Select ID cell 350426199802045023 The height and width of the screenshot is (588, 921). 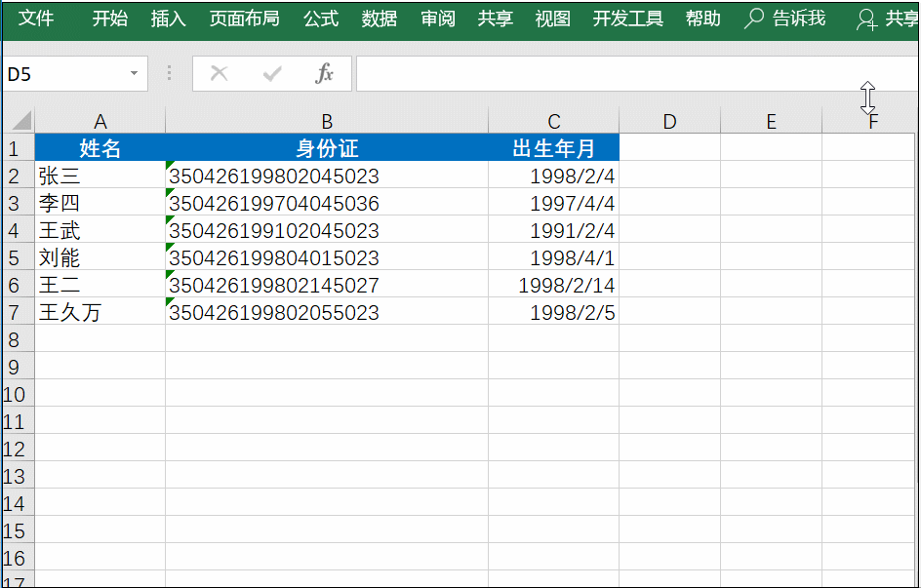point(327,175)
